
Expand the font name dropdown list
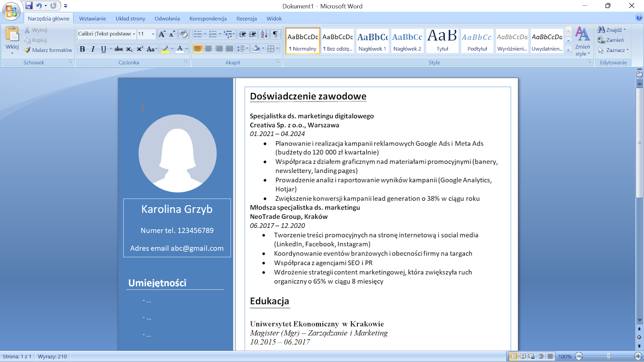[x=134, y=34]
